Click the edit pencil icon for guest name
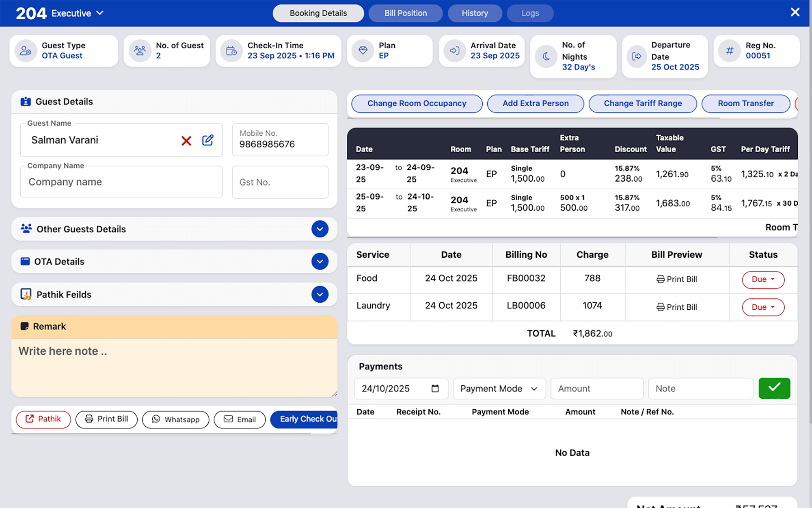Viewport: 812px width, 508px height. (x=208, y=140)
